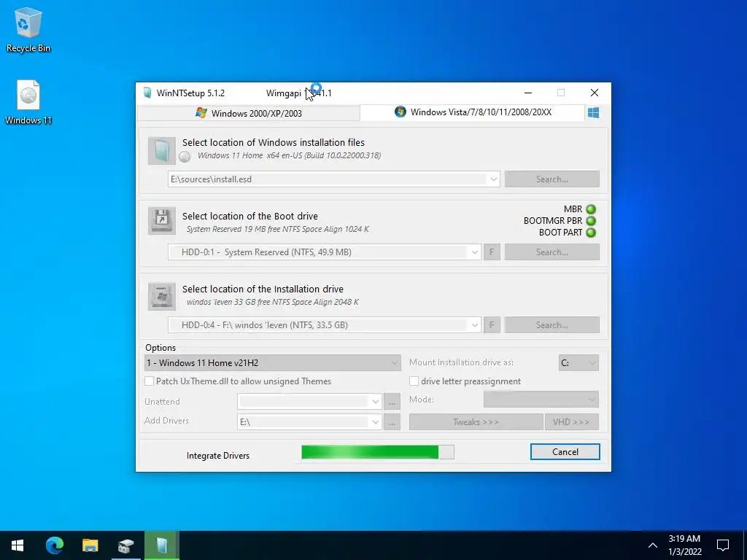Click the System Reserved 19 MB free info text
This screenshot has height=560, width=747.
coord(278,229)
